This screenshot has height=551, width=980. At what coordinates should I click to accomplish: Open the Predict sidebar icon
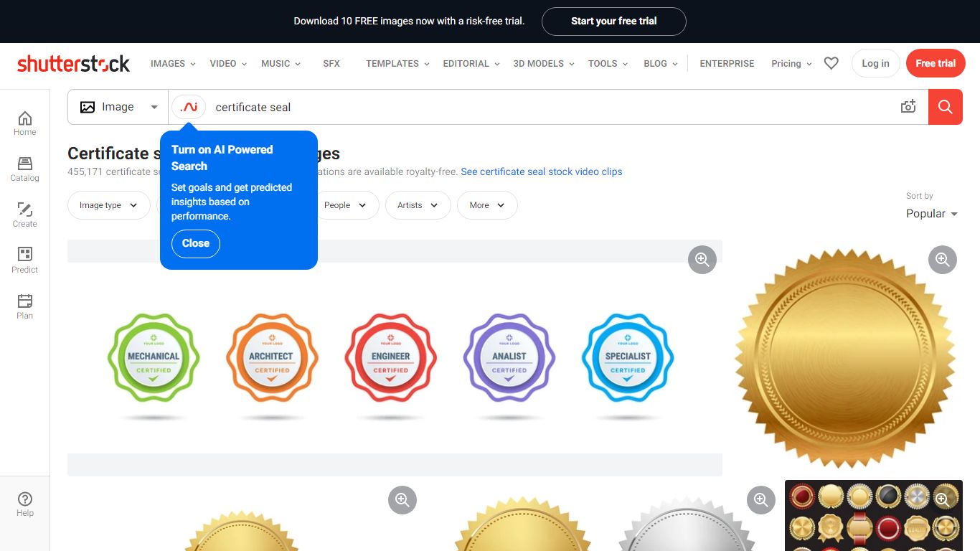[24, 261]
